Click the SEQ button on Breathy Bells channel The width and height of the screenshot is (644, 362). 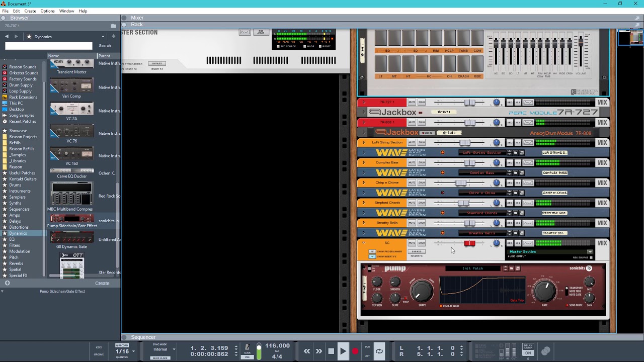(510, 223)
